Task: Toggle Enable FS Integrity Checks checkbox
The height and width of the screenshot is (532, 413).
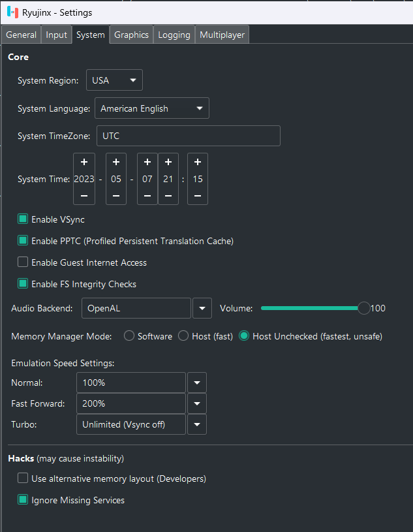Action: pos(23,283)
